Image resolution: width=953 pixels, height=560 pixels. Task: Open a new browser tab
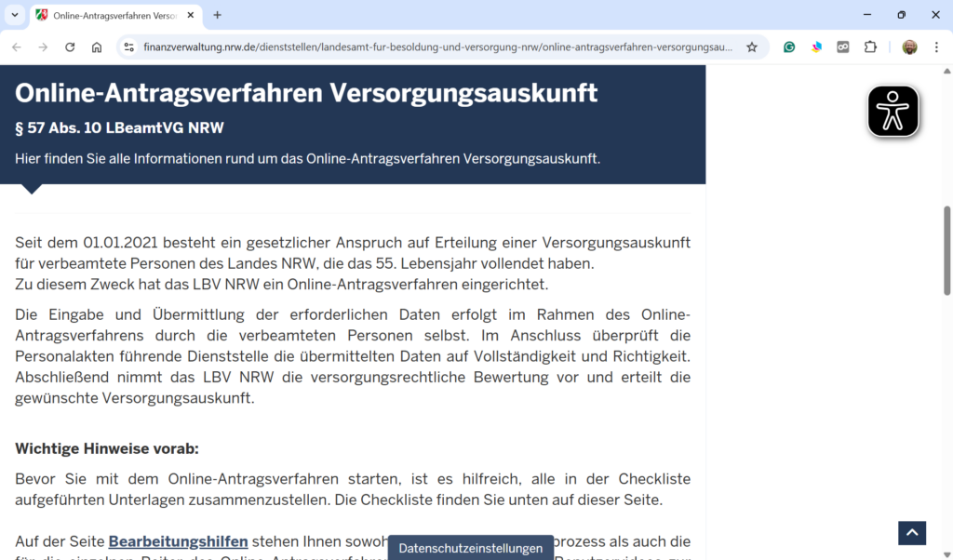pos(218,15)
